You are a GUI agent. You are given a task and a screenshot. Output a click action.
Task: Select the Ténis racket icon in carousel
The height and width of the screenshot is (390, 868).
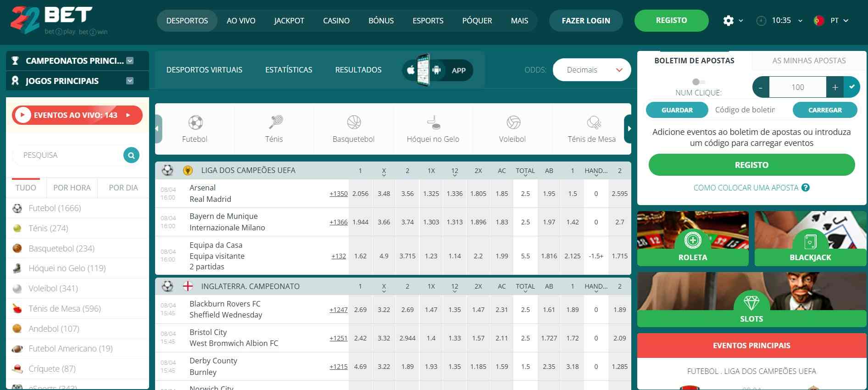[275, 123]
